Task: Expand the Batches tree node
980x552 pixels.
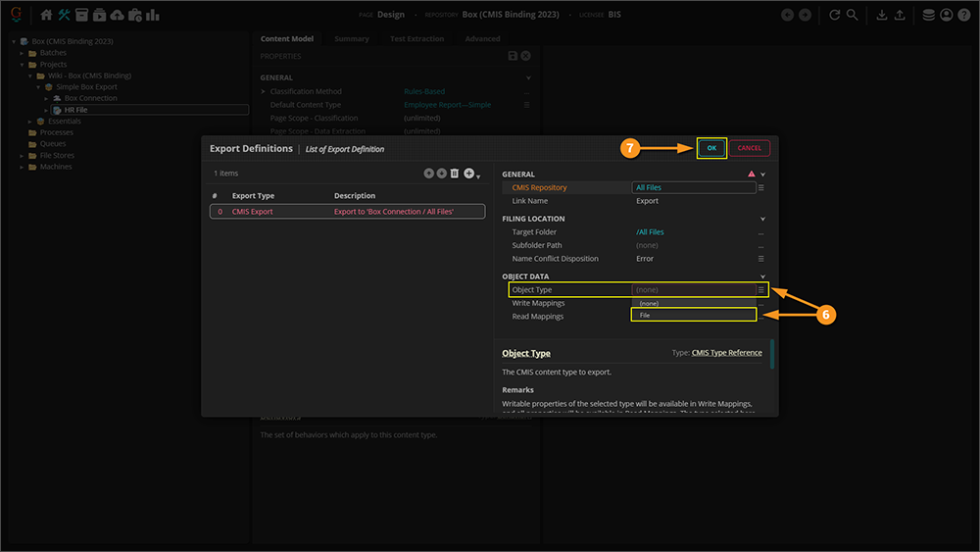Action: 22,53
